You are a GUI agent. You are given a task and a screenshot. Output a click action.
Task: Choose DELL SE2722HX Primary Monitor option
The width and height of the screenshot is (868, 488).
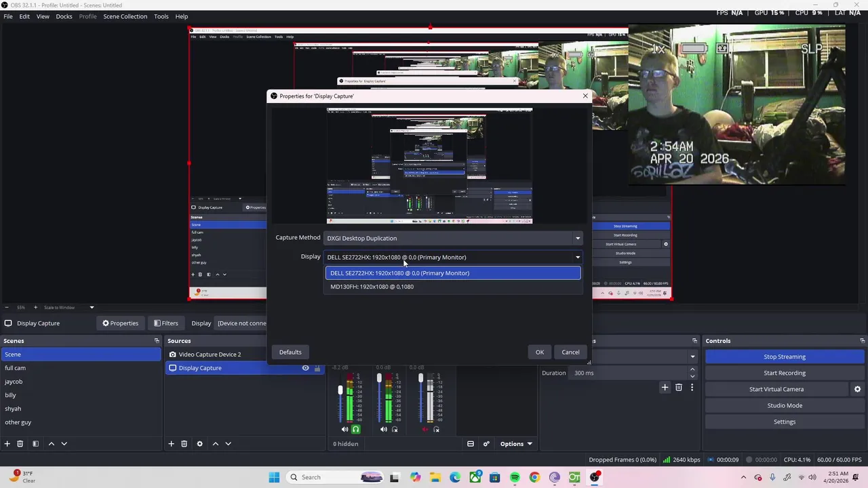453,273
